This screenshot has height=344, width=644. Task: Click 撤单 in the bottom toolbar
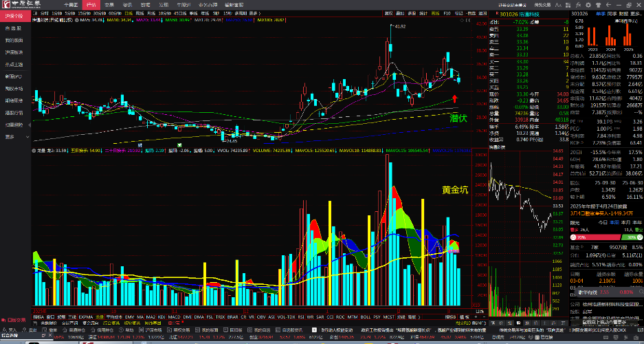click(50, 330)
